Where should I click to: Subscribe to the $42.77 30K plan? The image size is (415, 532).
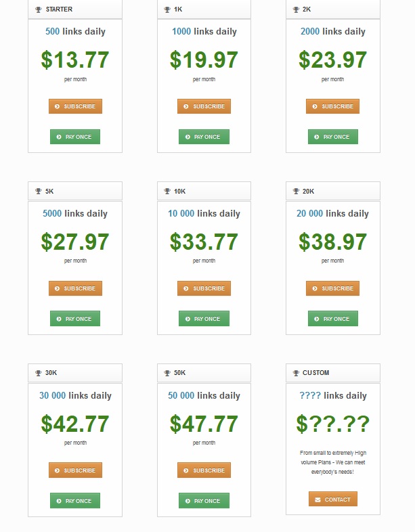75,470
